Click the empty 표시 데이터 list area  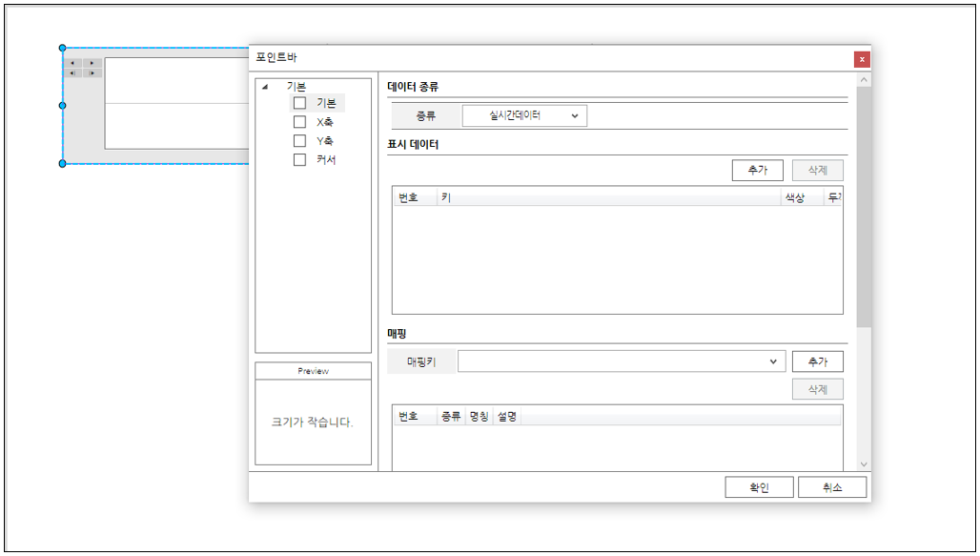618,259
